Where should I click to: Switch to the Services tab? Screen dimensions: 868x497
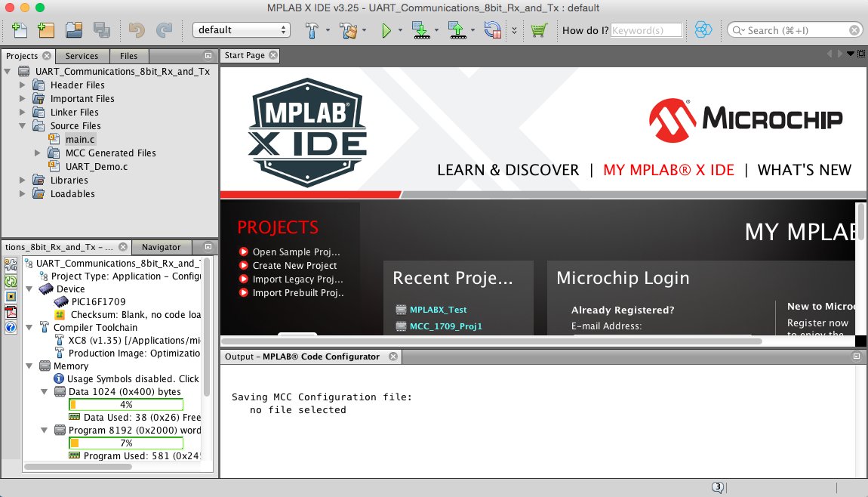82,55
